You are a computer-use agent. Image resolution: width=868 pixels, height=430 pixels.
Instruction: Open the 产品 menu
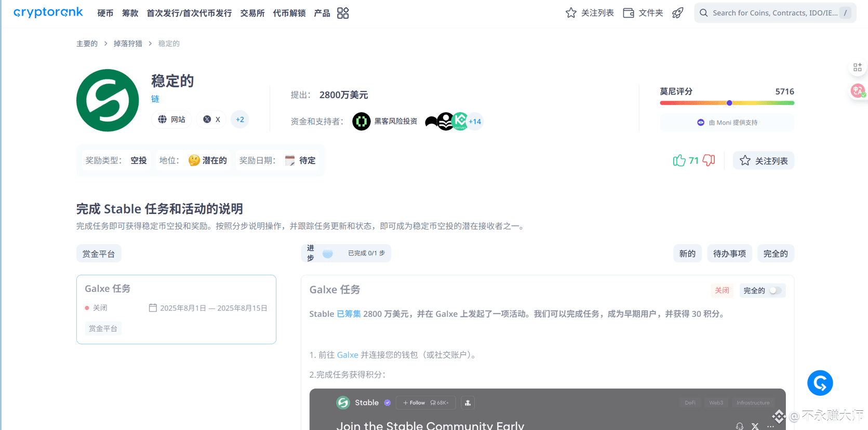[x=322, y=13]
